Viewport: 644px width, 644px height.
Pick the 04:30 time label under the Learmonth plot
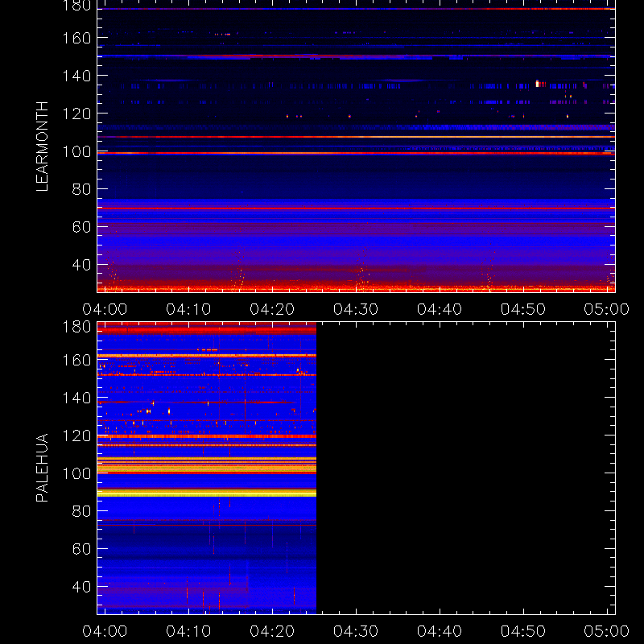(356, 309)
